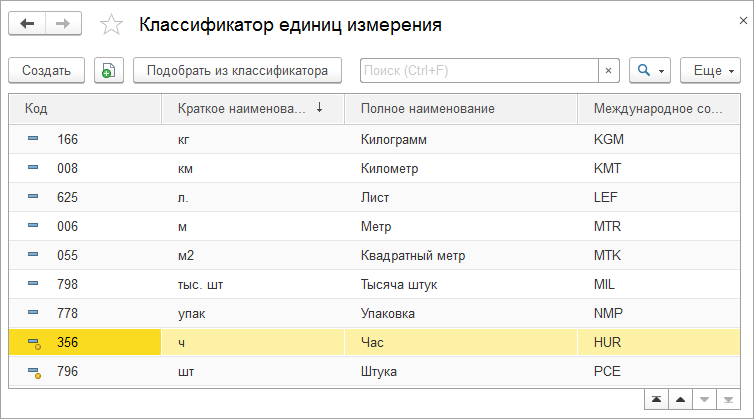Click the row icon for code 166
This screenshot has height=419, width=754.
coord(33,140)
